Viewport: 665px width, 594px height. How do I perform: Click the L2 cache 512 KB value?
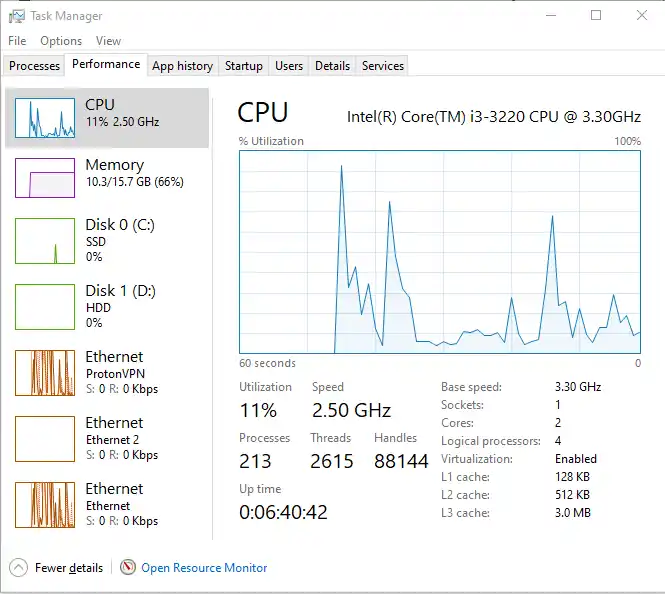pyautogui.click(x=573, y=495)
